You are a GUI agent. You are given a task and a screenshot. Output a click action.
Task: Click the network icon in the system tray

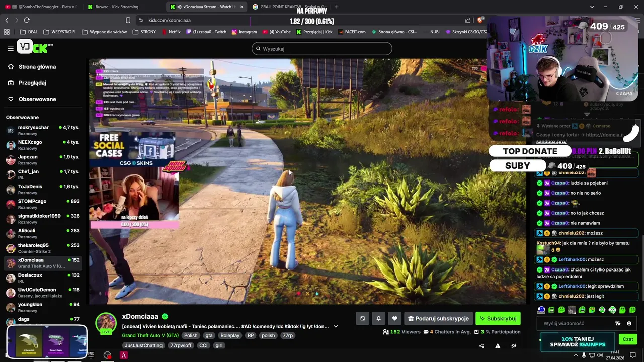coord(591,355)
